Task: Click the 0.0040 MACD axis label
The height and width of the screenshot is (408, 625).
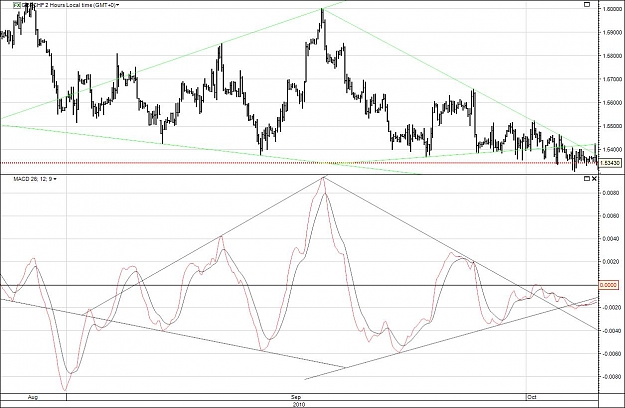Action: pyautogui.click(x=611, y=239)
